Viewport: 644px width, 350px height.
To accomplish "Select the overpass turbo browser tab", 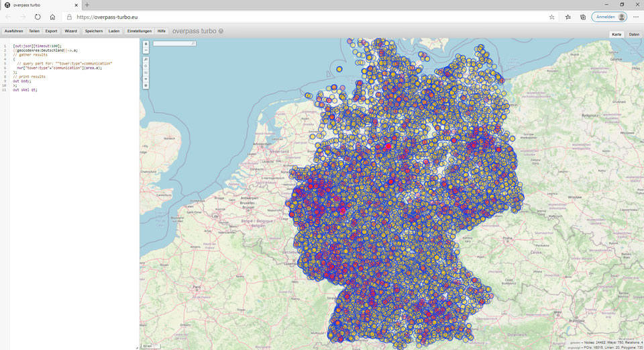I will (x=40, y=5).
